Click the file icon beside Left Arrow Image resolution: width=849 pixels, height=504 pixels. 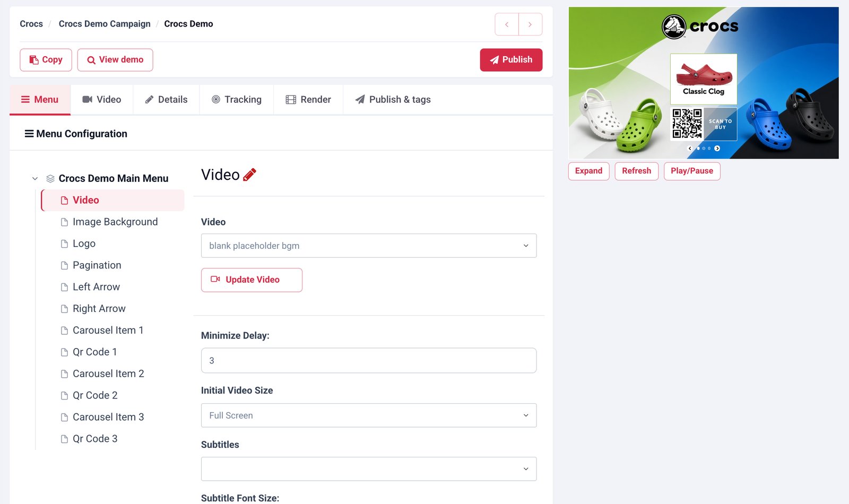click(64, 288)
